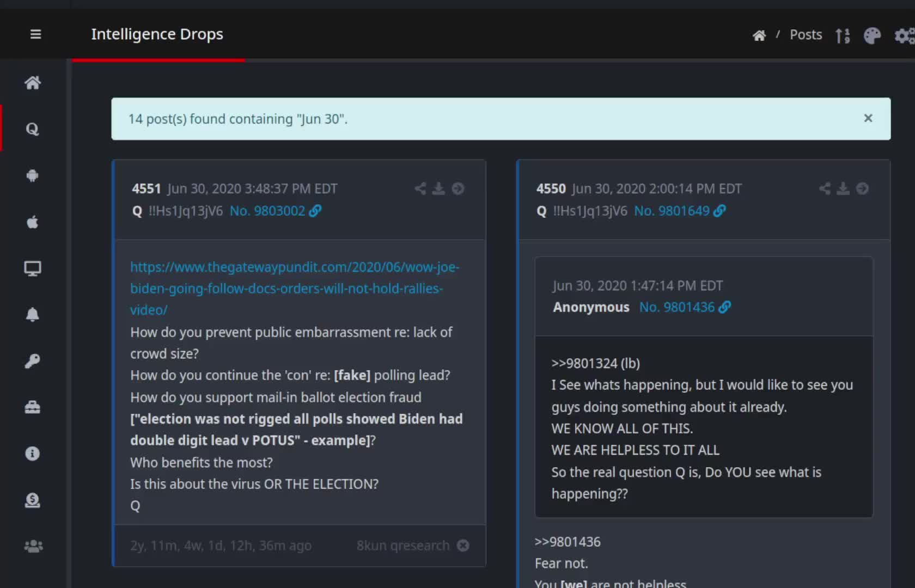915x588 pixels.
Task: Click the donate dollar icon in the sidebar
Action: coord(33,500)
